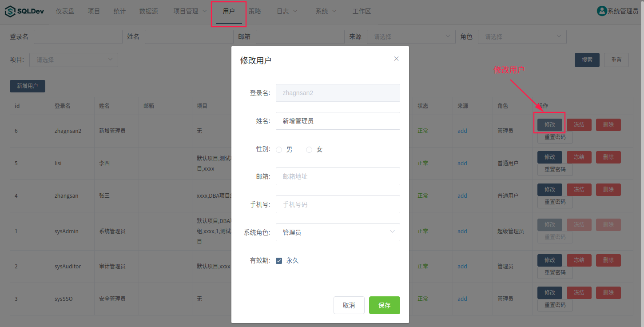Open the Project Management (项目管理) menu
Screen dimensions: 644x327
190,12
